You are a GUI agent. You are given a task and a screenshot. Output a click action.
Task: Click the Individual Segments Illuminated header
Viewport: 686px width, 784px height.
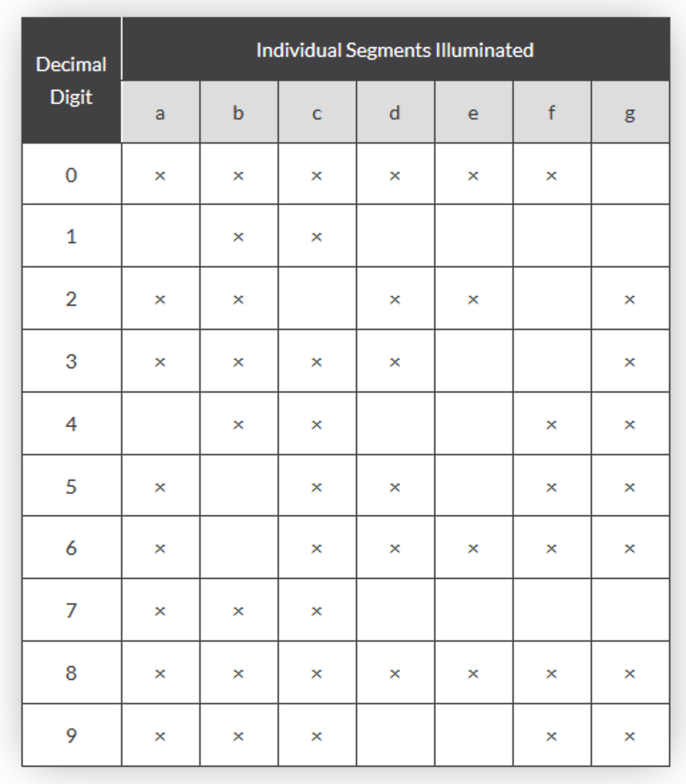396,50
